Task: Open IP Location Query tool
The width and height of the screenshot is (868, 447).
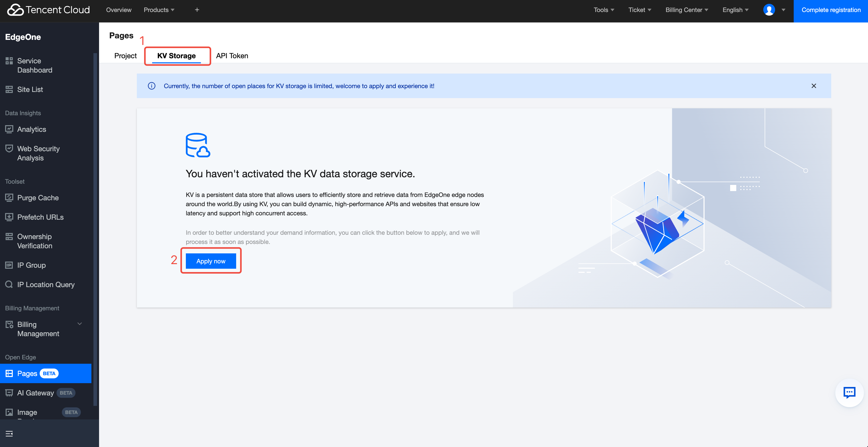Action: point(45,285)
